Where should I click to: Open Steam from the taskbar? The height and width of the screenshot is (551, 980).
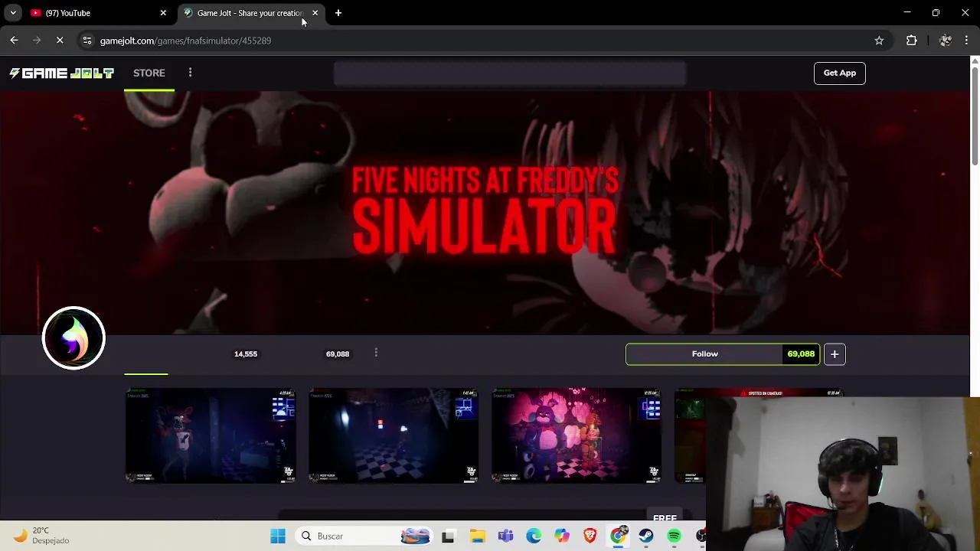coord(646,536)
